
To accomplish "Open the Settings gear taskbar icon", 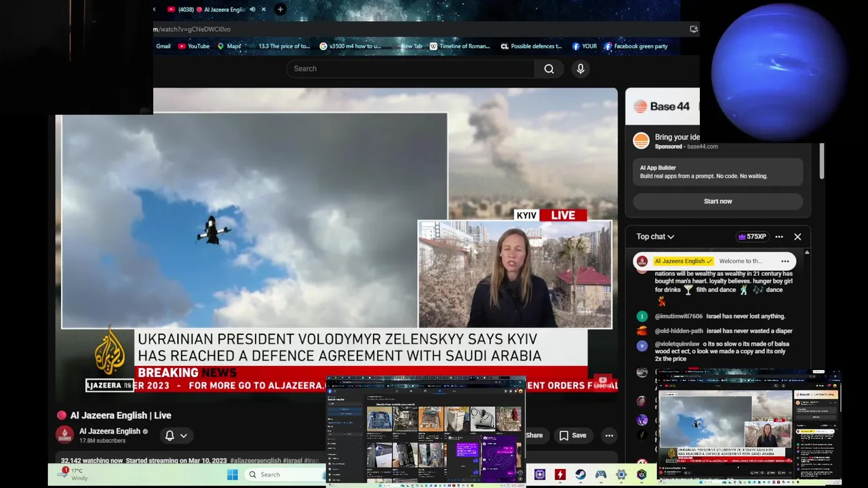I will pos(621,474).
